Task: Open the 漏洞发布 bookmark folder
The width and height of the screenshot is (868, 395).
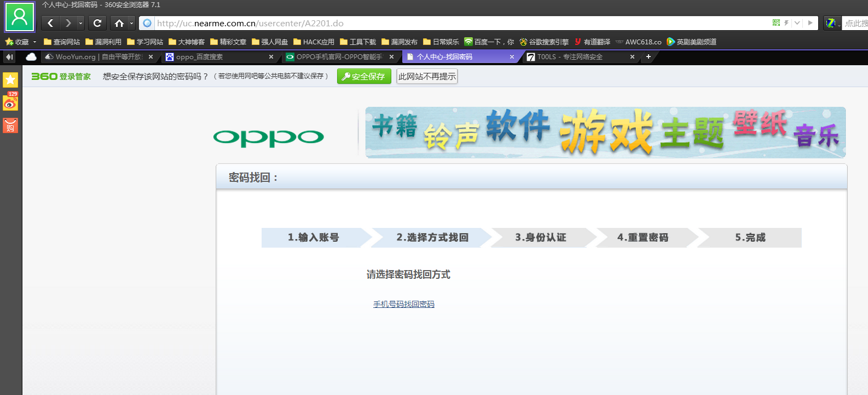Action: pyautogui.click(x=400, y=42)
